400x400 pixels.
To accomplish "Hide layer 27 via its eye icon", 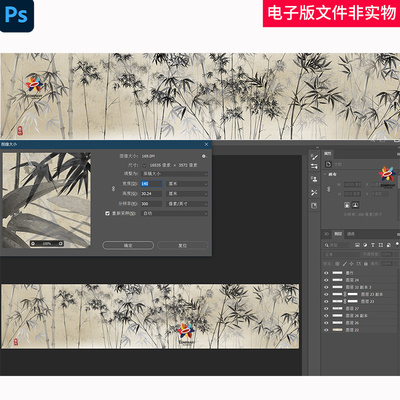I will click(326, 309).
